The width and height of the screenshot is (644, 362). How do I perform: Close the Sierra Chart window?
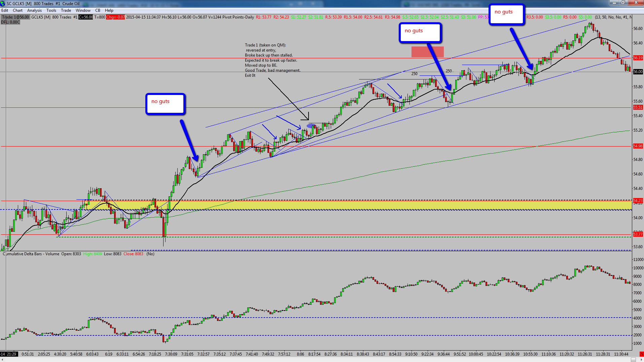pos(636,3)
